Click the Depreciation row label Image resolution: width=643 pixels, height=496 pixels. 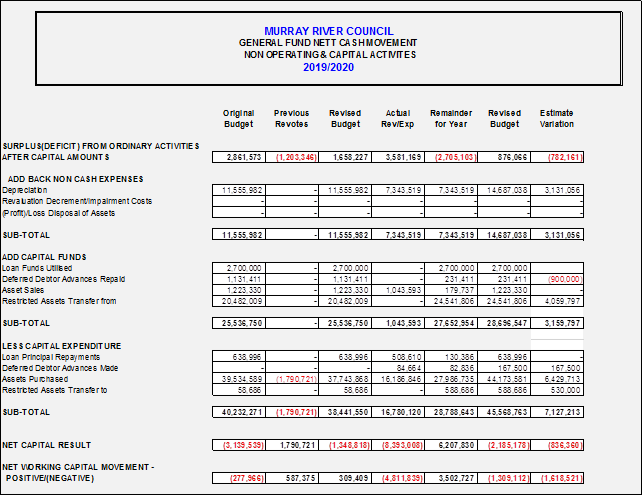(25, 190)
